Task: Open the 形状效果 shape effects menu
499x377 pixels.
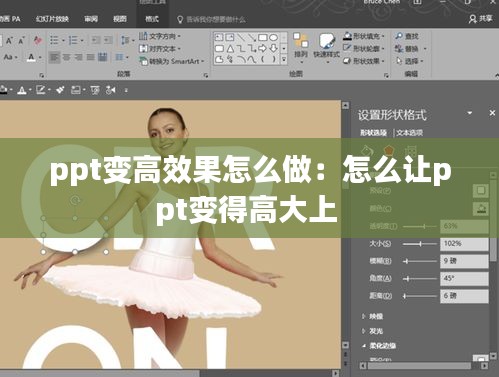Action: (364, 61)
